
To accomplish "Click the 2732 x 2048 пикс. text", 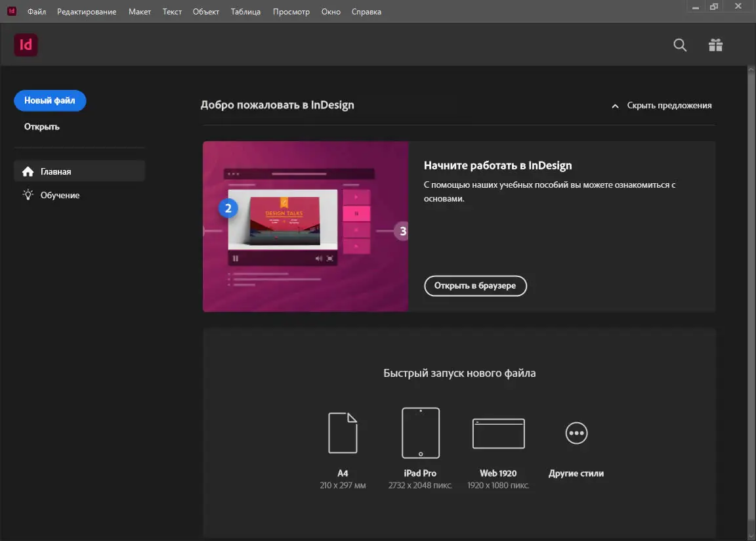I will click(420, 485).
